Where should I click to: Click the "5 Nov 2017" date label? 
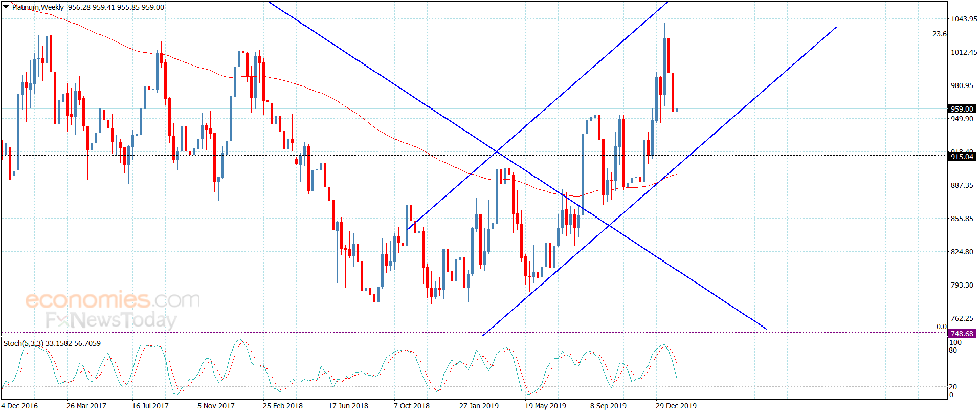coord(216,406)
